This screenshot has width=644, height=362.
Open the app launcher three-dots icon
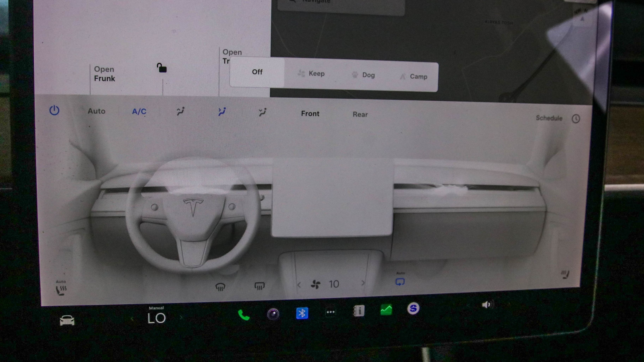point(330,312)
